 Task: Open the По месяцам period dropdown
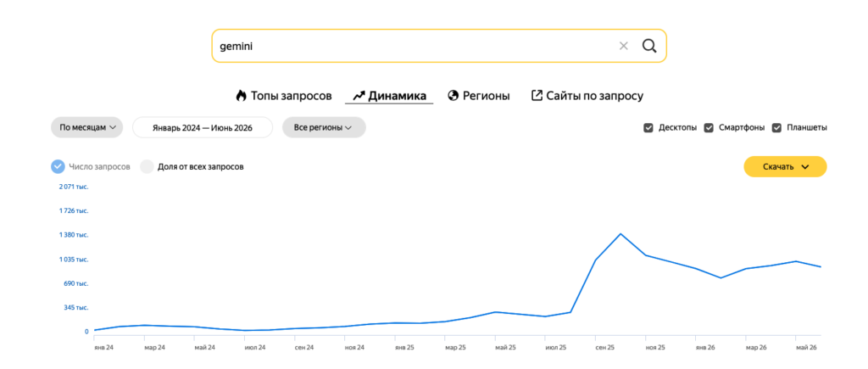click(x=87, y=127)
